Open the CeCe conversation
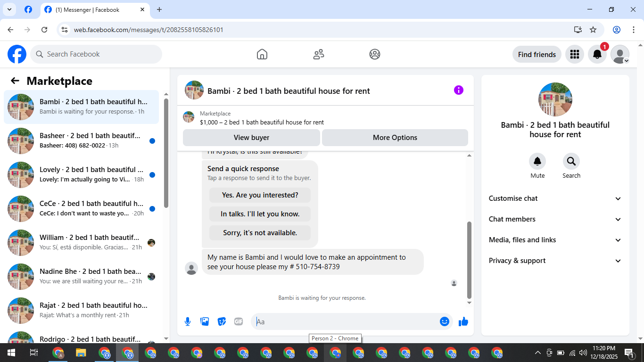Viewport: 644px width, 362px height. click(x=82, y=209)
